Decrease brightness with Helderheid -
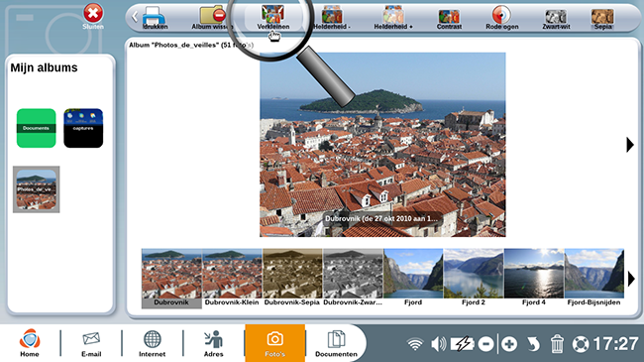This screenshot has width=644, height=362. (332, 18)
